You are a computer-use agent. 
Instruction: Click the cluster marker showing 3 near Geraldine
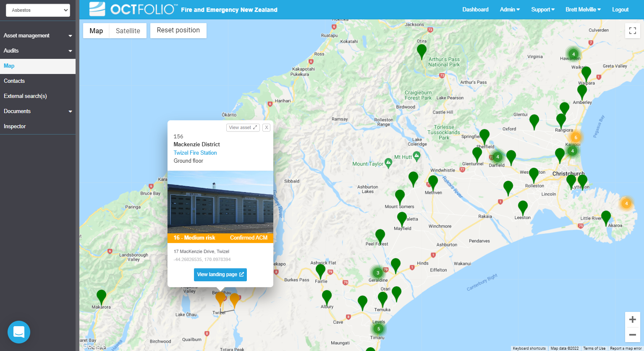coord(377,273)
